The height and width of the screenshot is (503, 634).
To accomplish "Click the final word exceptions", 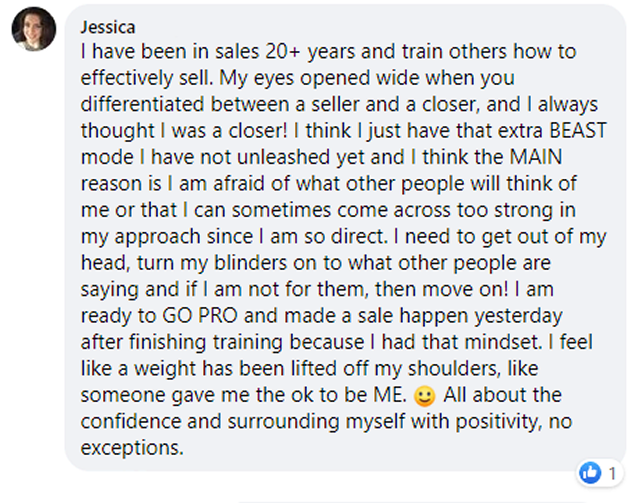I will (x=132, y=448).
